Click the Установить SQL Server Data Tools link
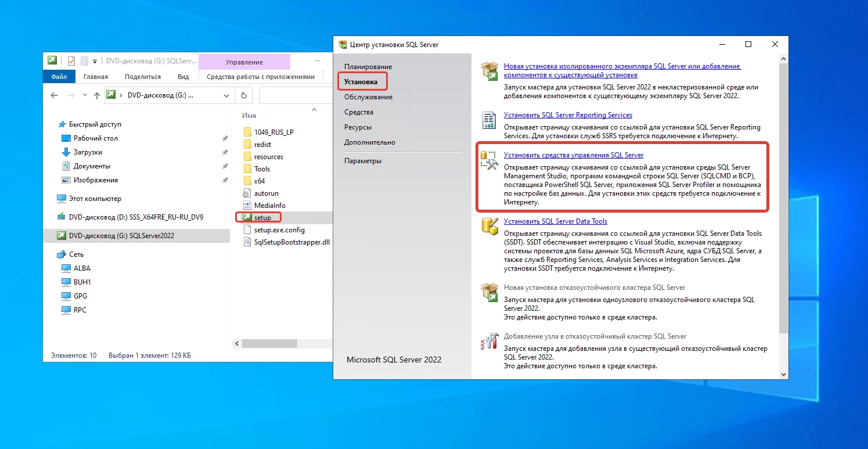Image resolution: width=868 pixels, height=449 pixels. coord(555,221)
